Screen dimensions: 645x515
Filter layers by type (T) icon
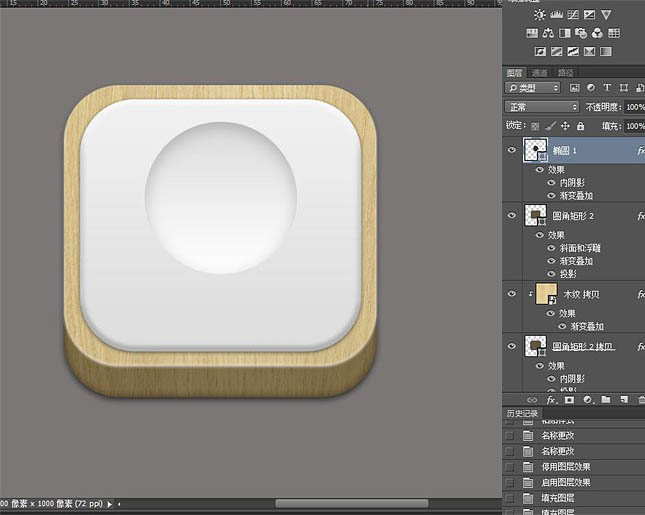point(607,89)
